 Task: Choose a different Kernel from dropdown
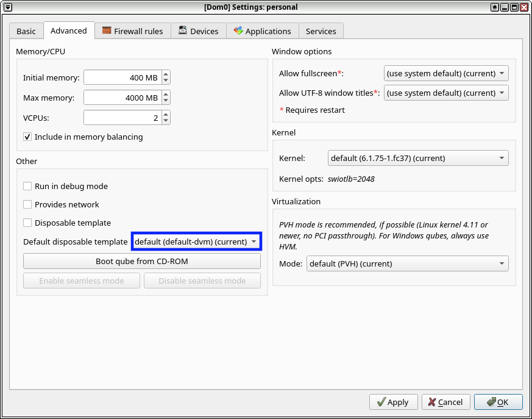click(x=418, y=158)
